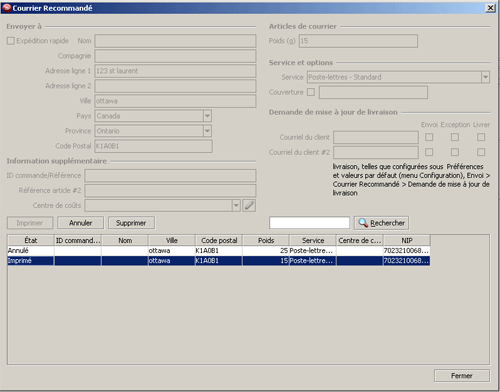Click the NIP cell in the Annulé row
500x392 pixels.
click(x=407, y=250)
